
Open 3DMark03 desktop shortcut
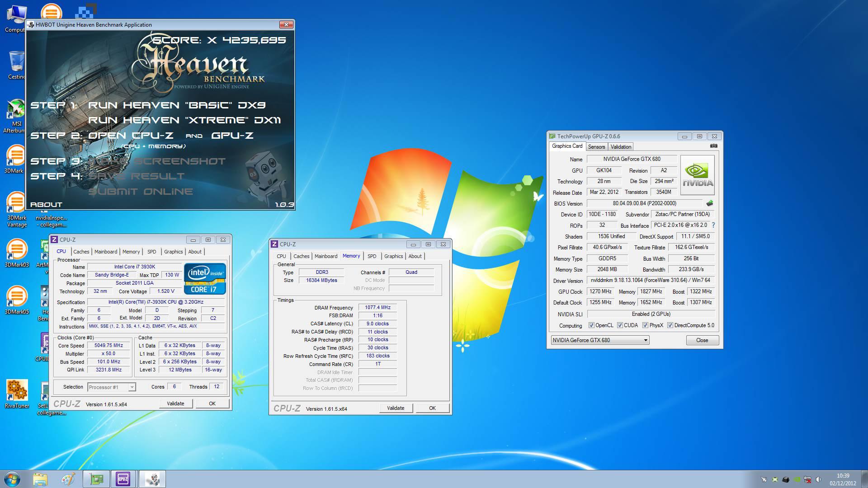pos(17,253)
